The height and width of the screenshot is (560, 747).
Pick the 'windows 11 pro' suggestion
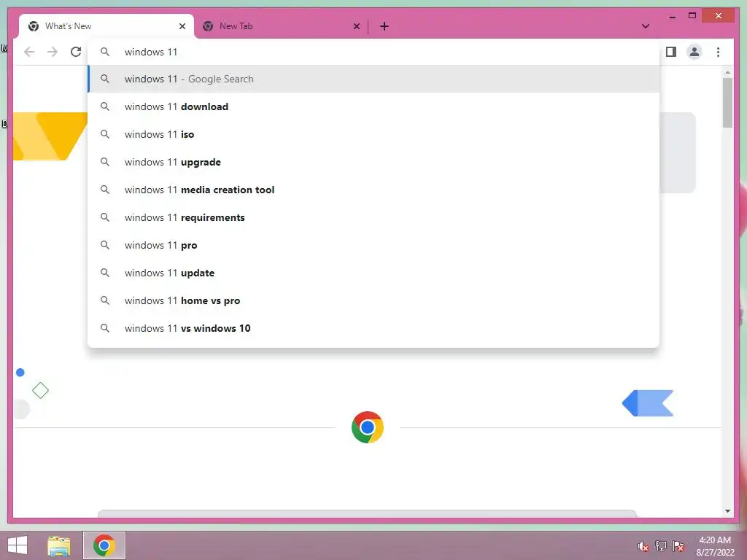[x=373, y=245]
